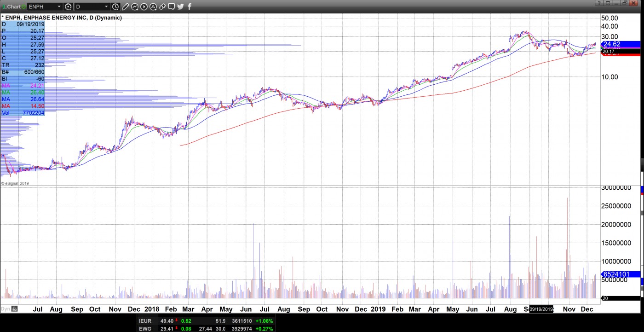Screen dimensions: 644x332
Task: Click the blue MA 26.64 value
Action: tap(37, 99)
